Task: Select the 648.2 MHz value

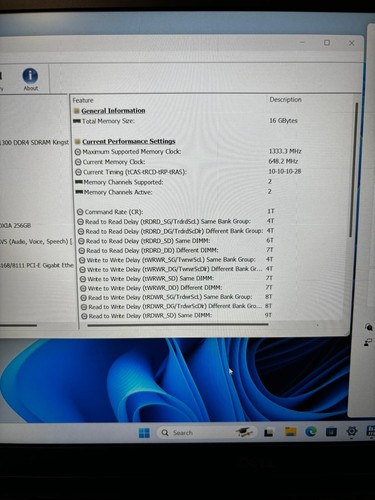Action: 283,161
